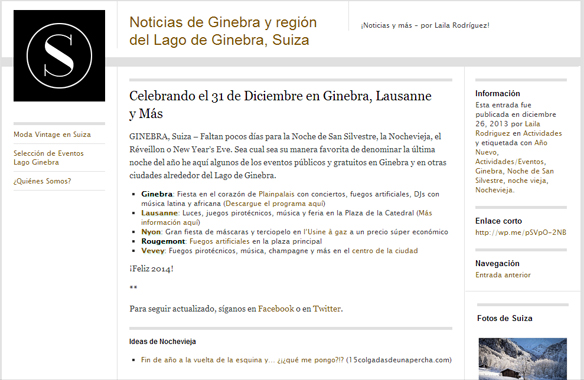Open Selección de Eventos Lago Ginebra

[x=48, y=158]
